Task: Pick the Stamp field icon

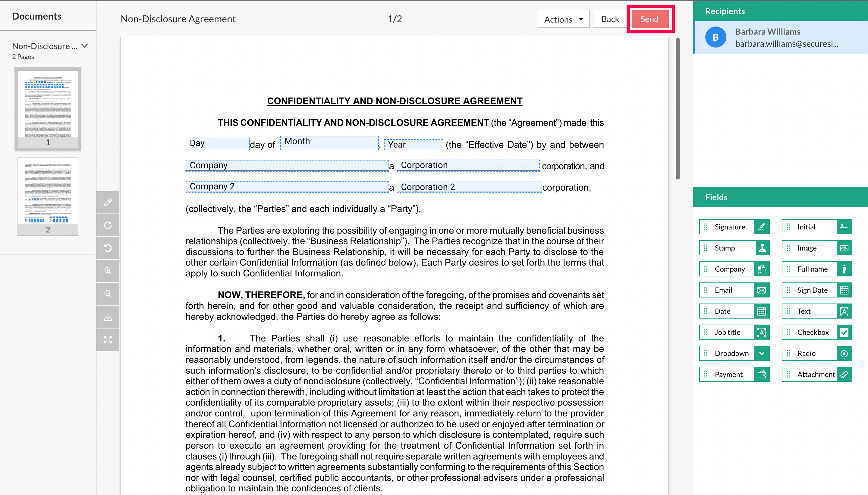Action: (762, 248)
